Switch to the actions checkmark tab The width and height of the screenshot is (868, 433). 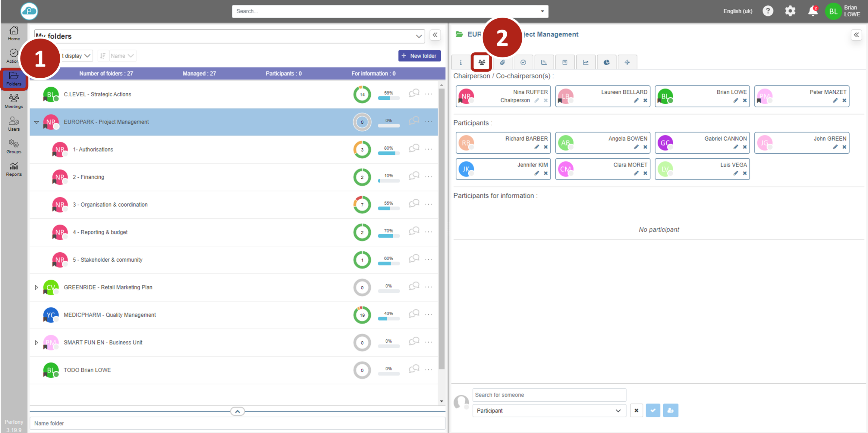click(x=523, y=62)
